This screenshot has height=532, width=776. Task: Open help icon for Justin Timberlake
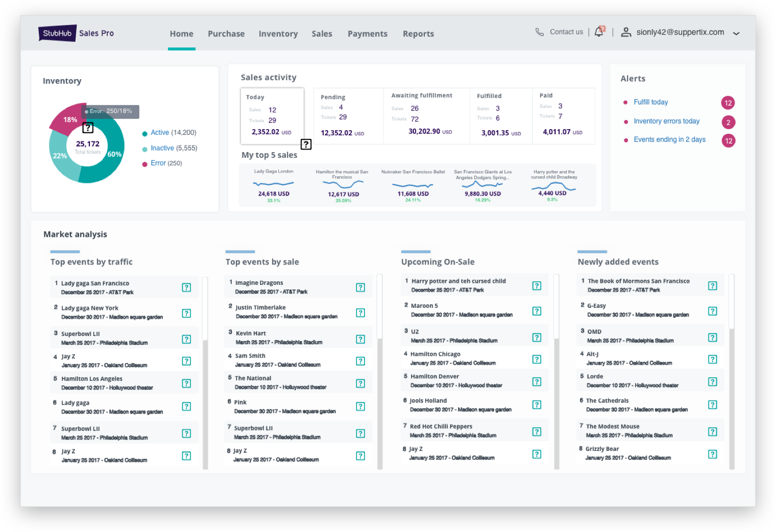point(360,312)
